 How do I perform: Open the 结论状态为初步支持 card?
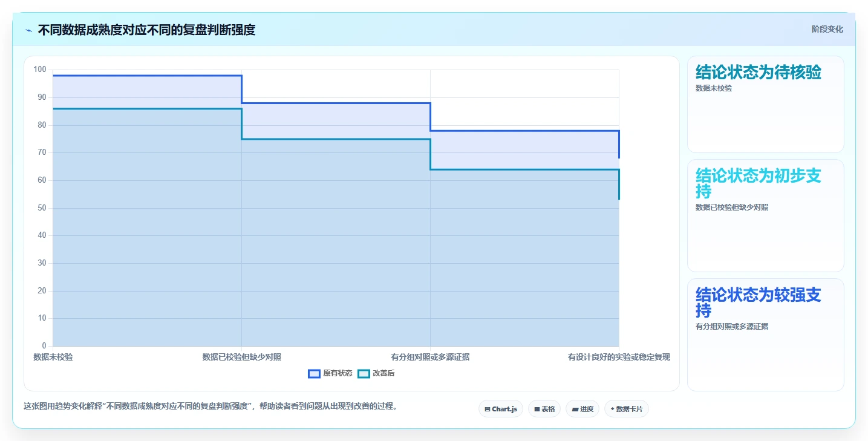[765, 215]
